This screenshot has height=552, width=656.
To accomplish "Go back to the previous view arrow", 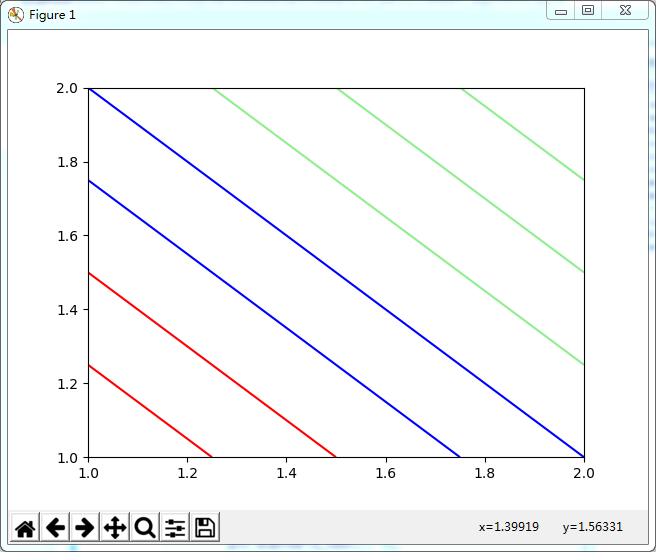I will (x=55, y=527).
